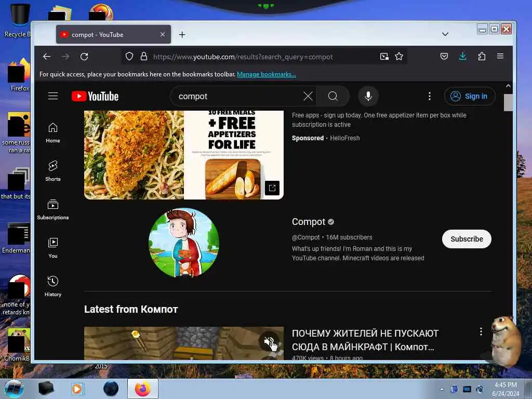The width and height of the screenshot is (532, 399).
Task: Select the Firefox desktop shortcut
Action: click(19, 75)
